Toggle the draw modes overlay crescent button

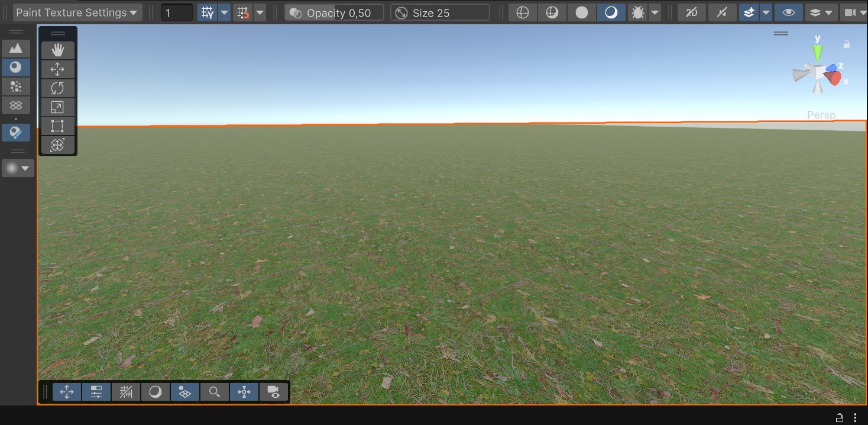click(x=156, y=392)
